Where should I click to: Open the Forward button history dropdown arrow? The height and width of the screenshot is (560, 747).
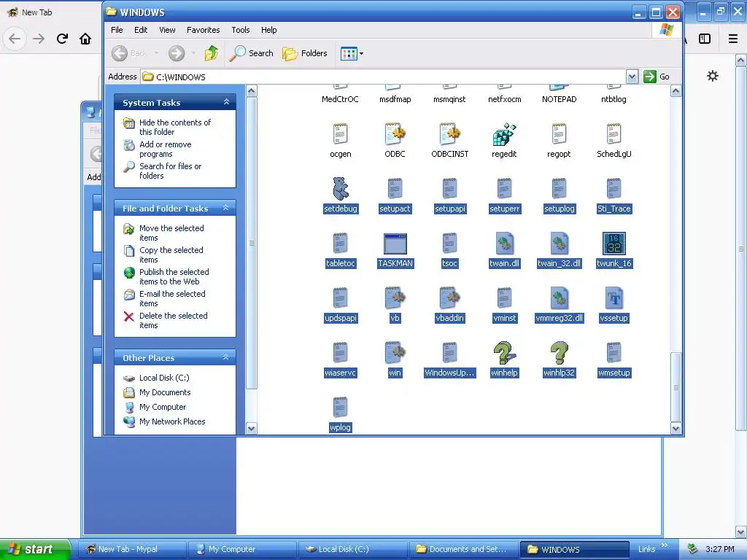[x=193, y=52]
